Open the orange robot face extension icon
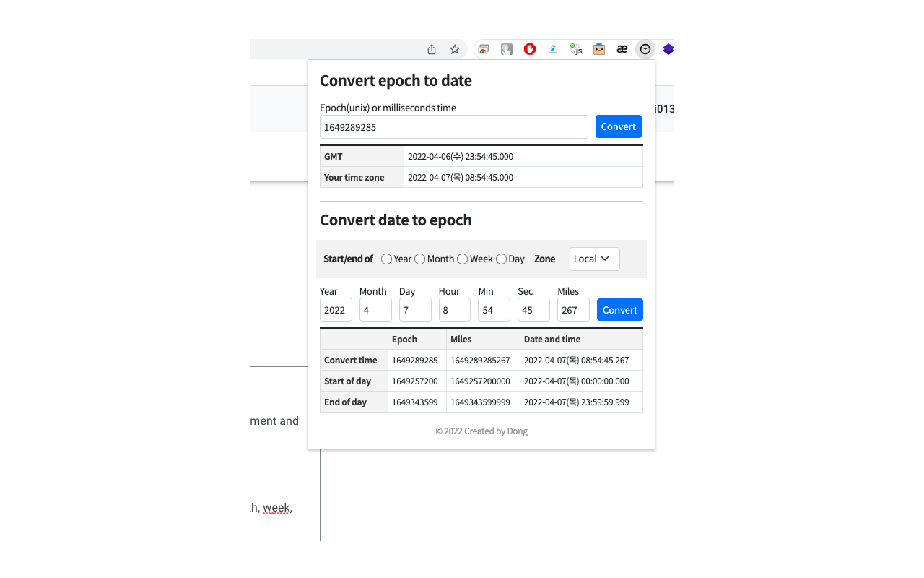This screenshot has height=578, width=924. point(598,48)
